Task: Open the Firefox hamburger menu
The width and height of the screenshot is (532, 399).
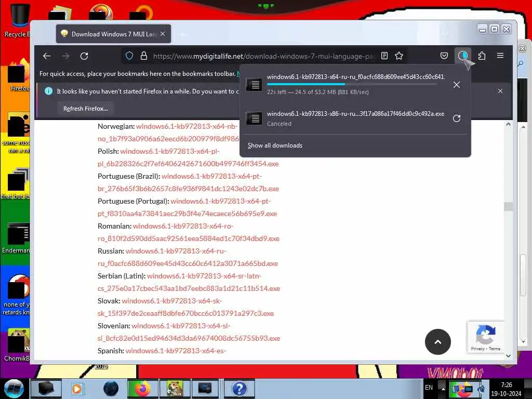Action: click(500, 56)
